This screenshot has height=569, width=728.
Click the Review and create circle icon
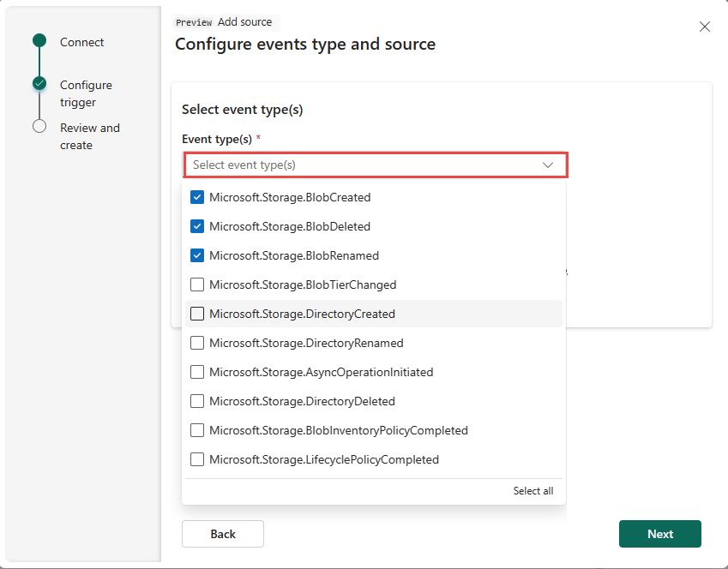(39, 126)
